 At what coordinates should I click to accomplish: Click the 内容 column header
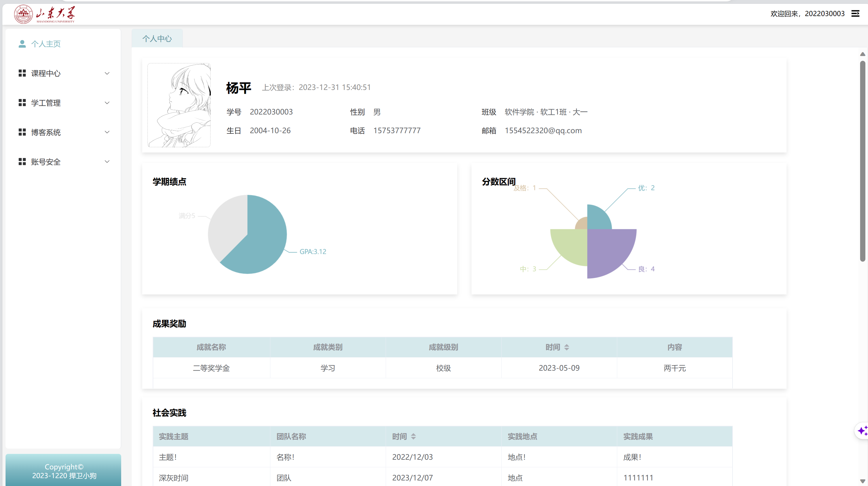(675, 347)
